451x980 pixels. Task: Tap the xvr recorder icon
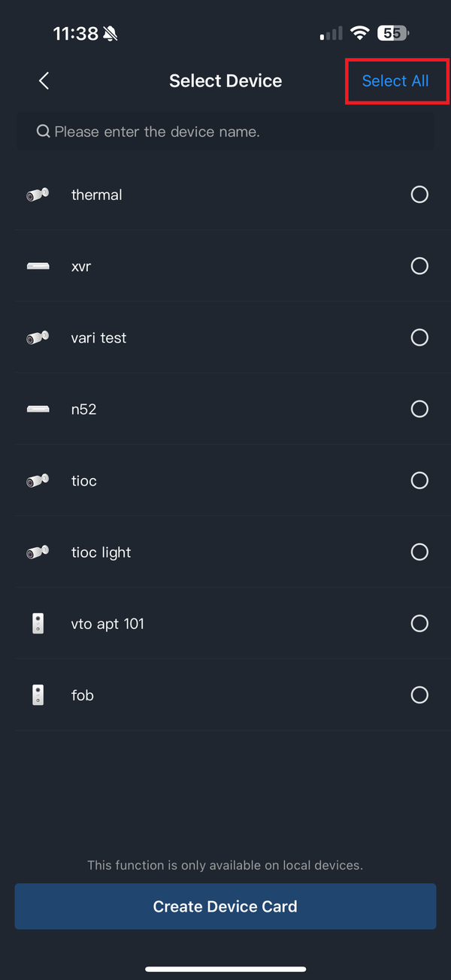pyautogui.click(x=38, y=266)
